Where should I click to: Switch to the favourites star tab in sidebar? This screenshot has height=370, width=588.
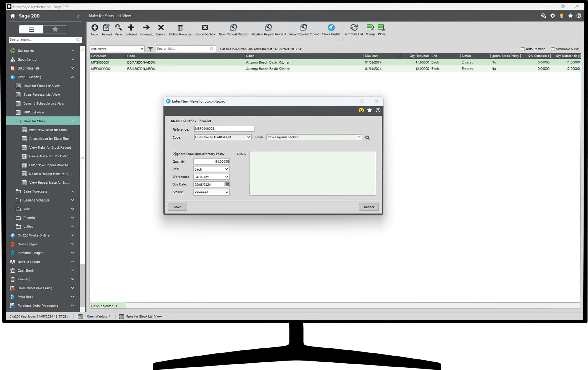click(x=55, y=30)
